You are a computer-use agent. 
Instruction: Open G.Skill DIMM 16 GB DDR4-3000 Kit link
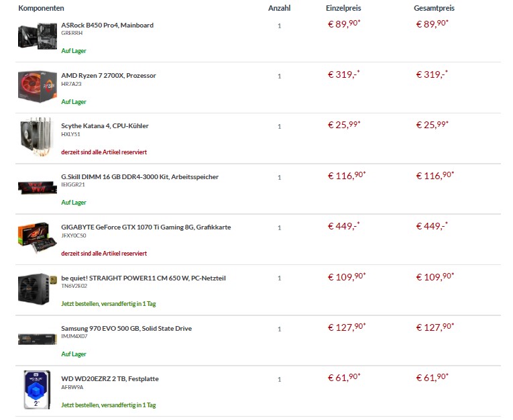[x=139, y=176]
